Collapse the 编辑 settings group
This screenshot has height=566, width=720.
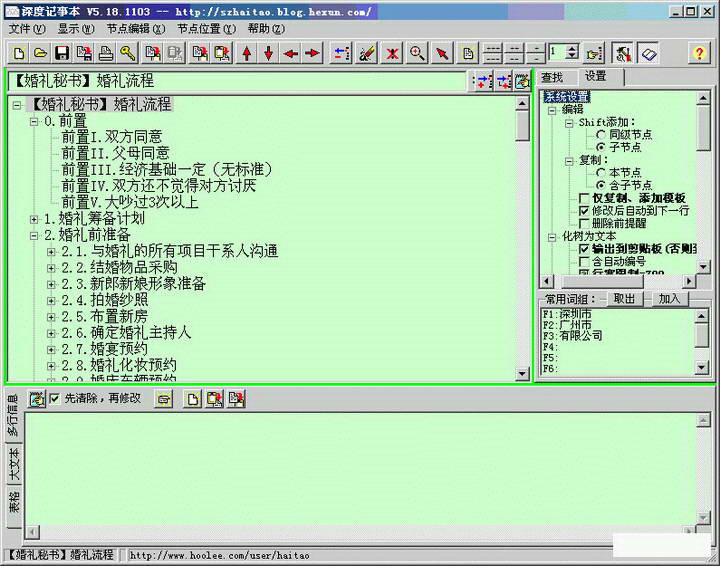coord(552,110)
